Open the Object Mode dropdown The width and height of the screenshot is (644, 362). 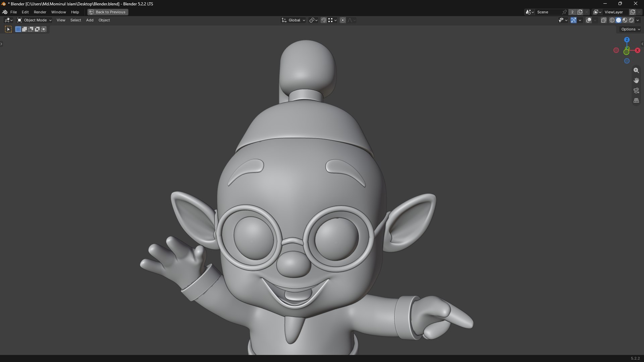pos(35,20)
